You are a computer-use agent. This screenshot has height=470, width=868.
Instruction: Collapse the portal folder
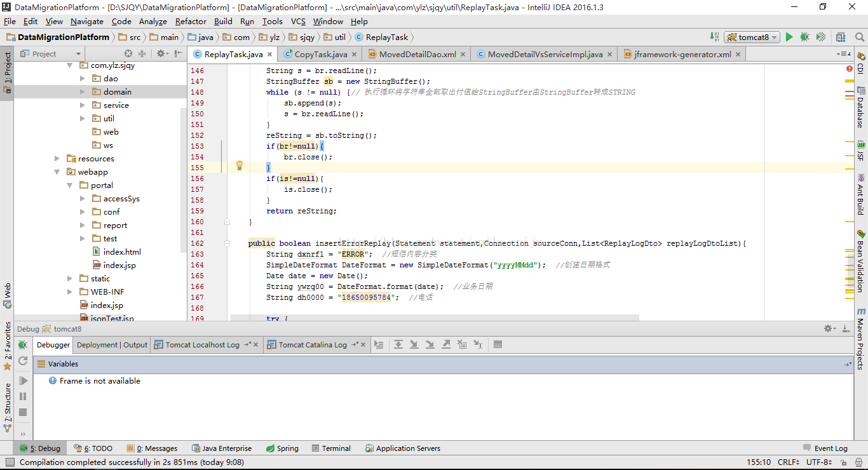click(70, 185)
